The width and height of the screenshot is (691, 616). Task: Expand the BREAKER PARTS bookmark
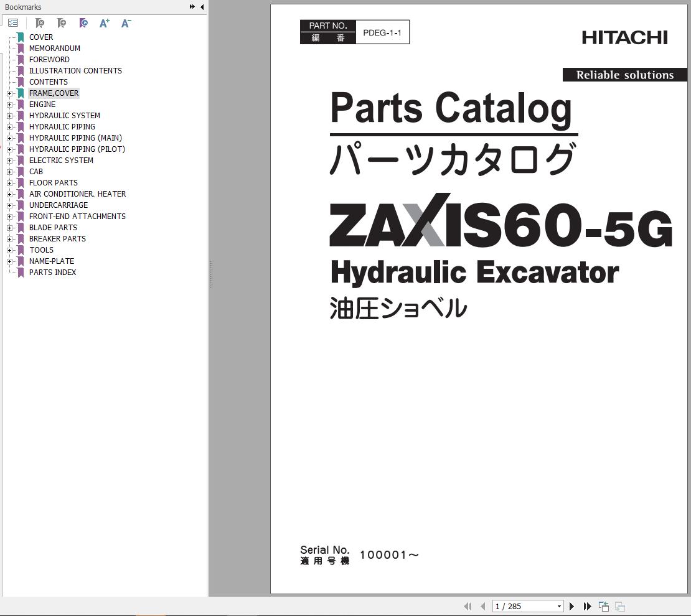click(10, 239)
